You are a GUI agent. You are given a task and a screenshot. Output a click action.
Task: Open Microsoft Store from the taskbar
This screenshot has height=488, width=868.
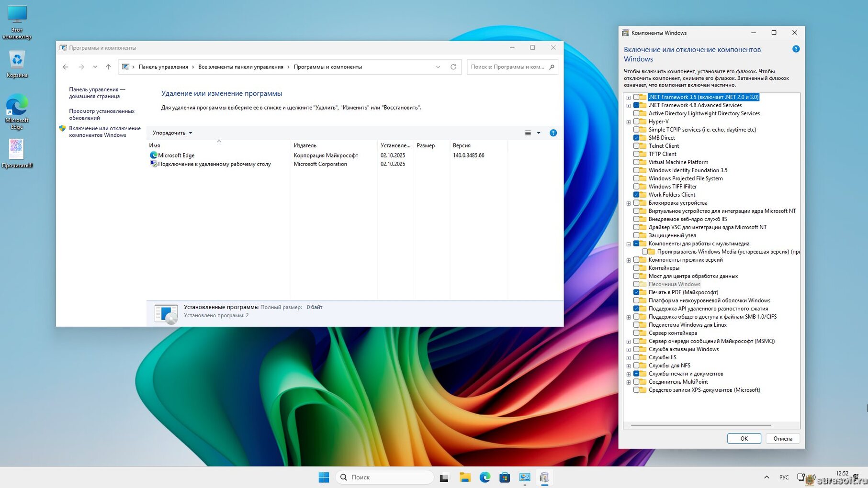pos(505,477)
